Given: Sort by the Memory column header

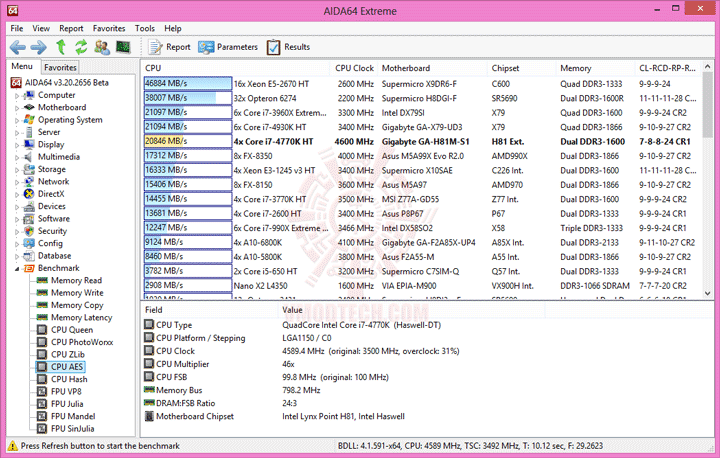Looking at the screenshot, I should tap(596, 68).
